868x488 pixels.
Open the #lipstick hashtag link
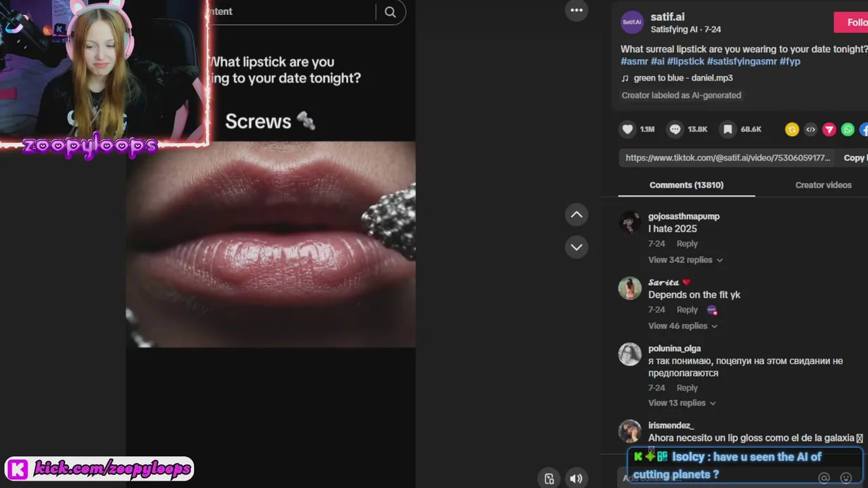(686, 61)
